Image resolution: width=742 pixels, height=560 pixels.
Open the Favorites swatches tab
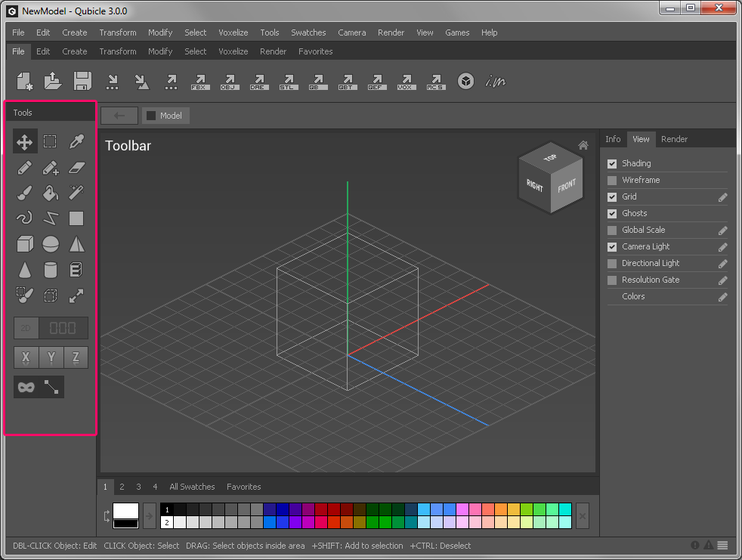point(243,487)
